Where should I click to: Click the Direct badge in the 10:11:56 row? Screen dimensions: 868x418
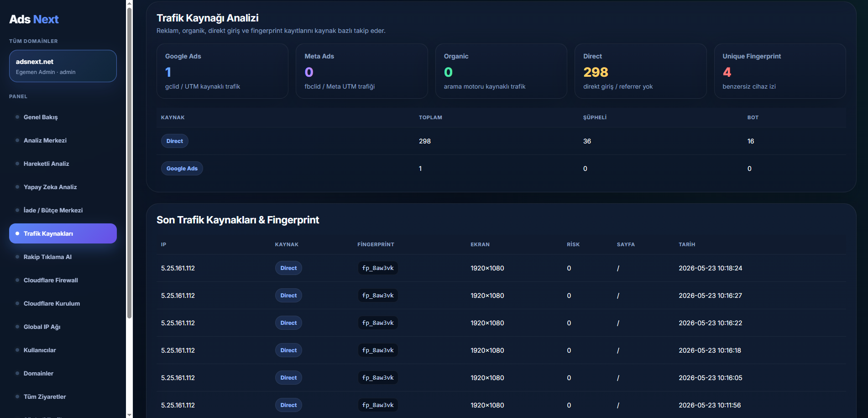pos(288,405)
